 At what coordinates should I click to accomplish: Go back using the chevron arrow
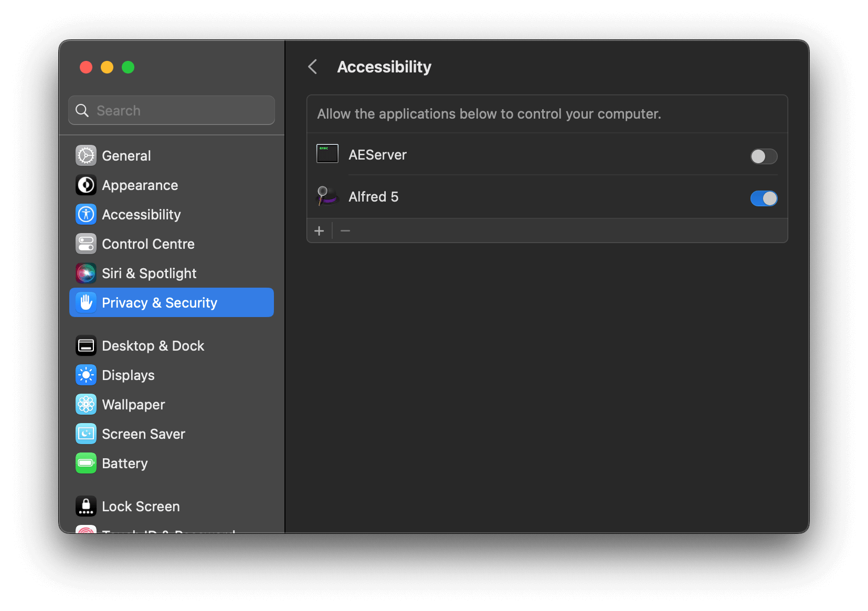(313, 67)
